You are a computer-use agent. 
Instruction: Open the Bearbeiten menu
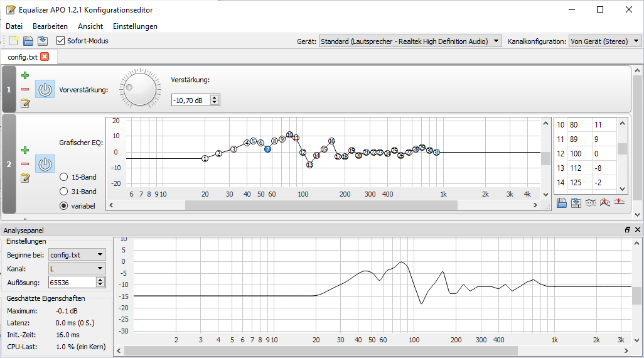pos(50,26)
